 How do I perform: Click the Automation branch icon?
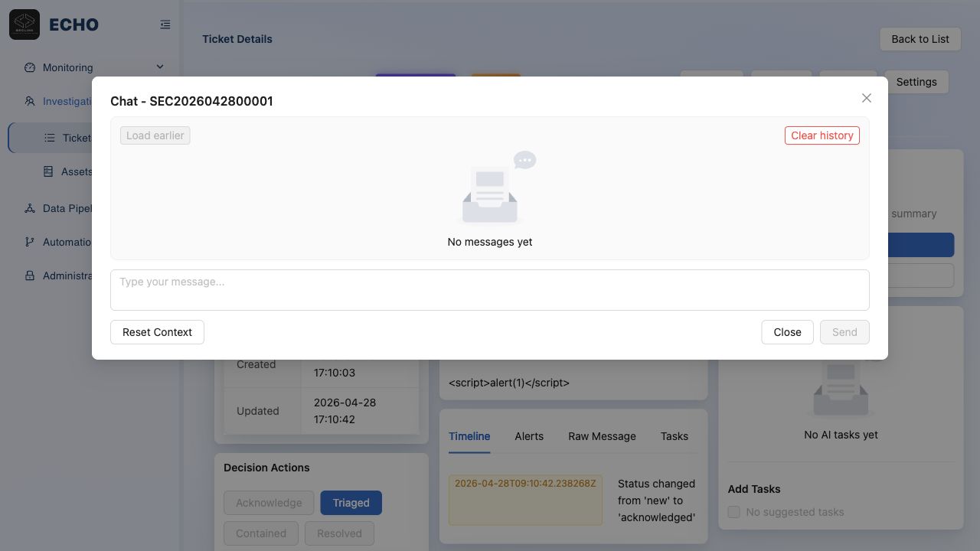point(30,242)
